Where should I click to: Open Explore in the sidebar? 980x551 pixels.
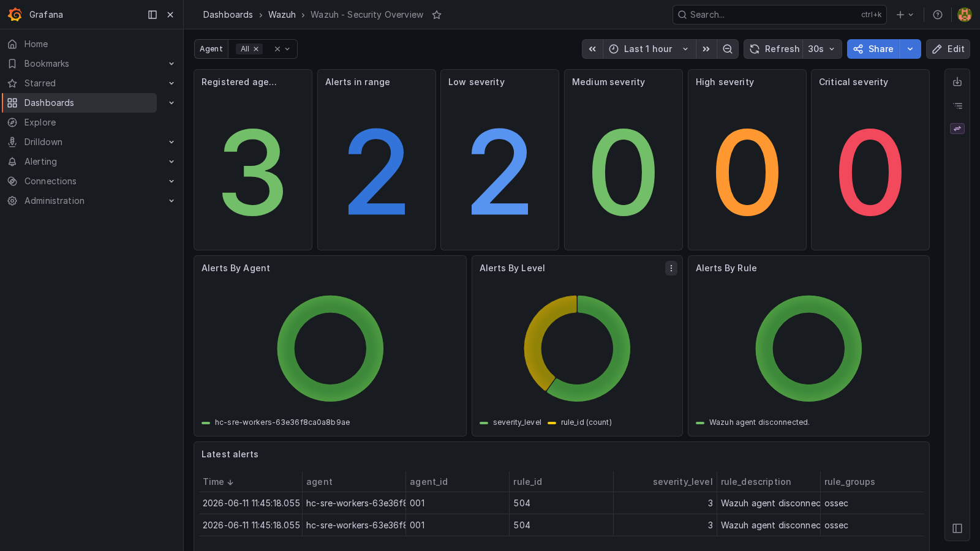point(40,122)
